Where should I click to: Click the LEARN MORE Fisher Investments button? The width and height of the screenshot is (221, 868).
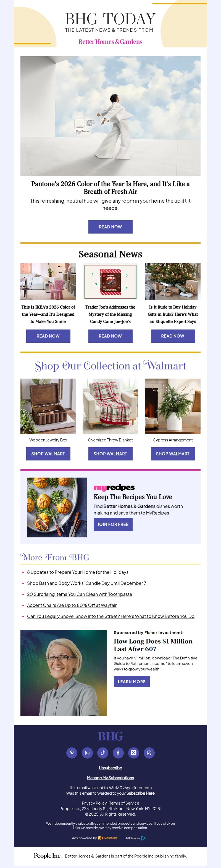pos(131,681)
